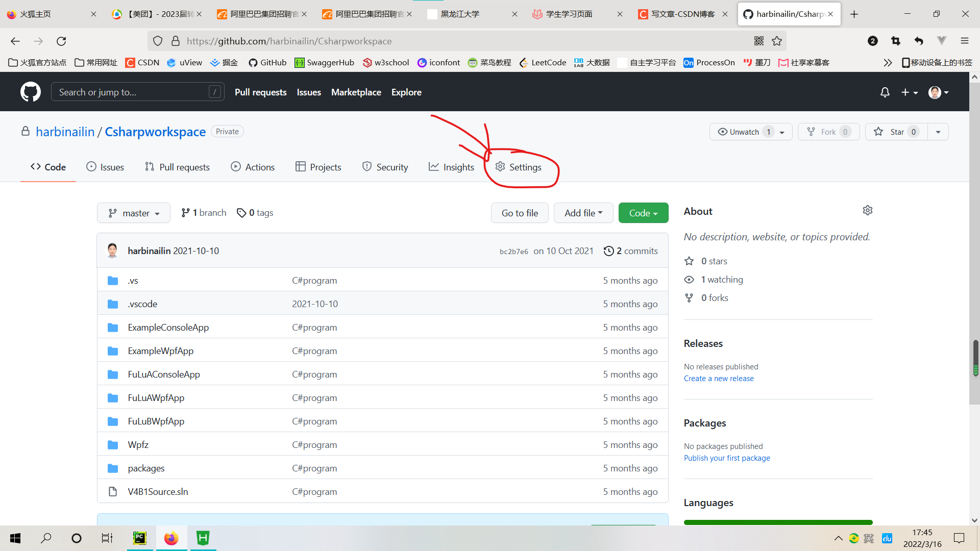This screenshot has height=551, width=980.
Task: Switch to the Actions tab
Action: tap(253, 167)
